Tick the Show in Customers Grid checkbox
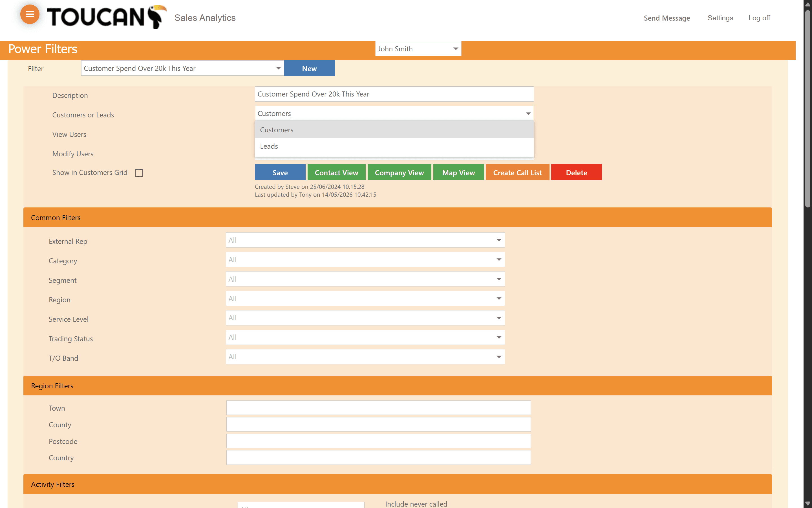 point(139,173)
